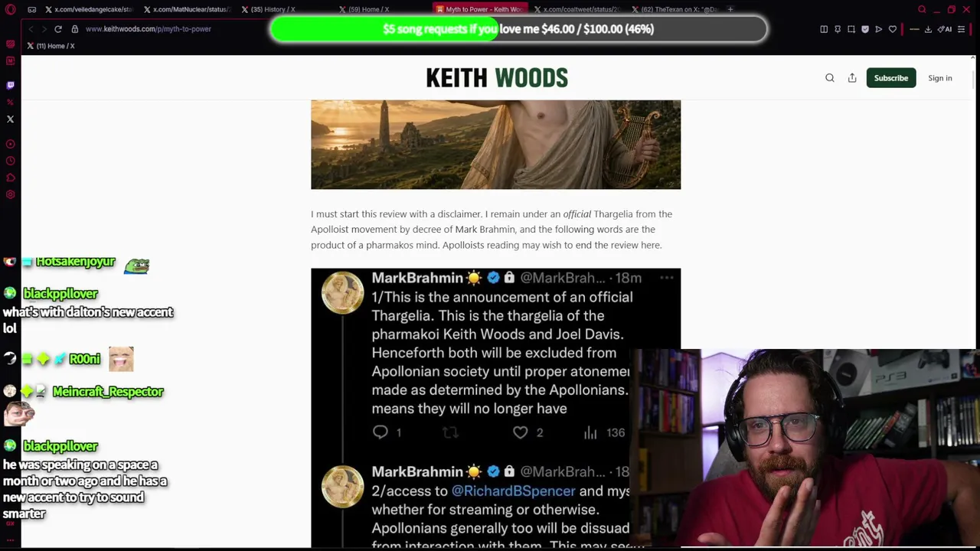The height and width of the screenshot is (551, 980).
Task: Click the address bar URL
Action: tap(149, 29)
